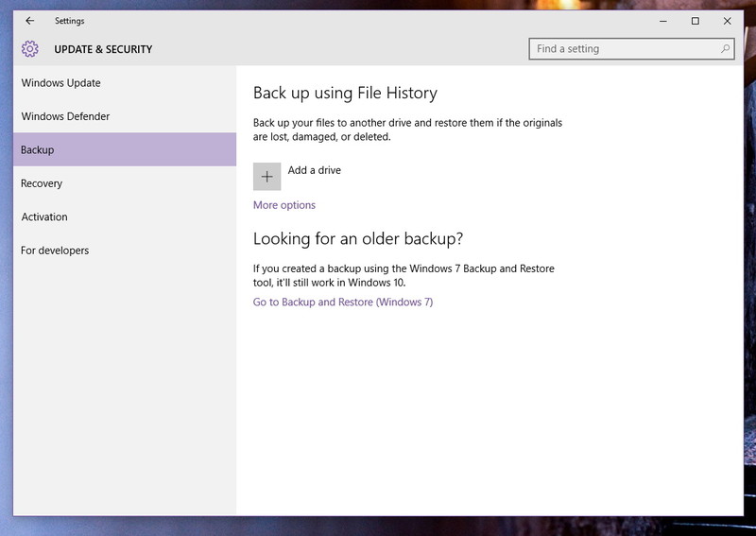Click the Update & Security gear icon
756x536 pixels.
(30, 49)
